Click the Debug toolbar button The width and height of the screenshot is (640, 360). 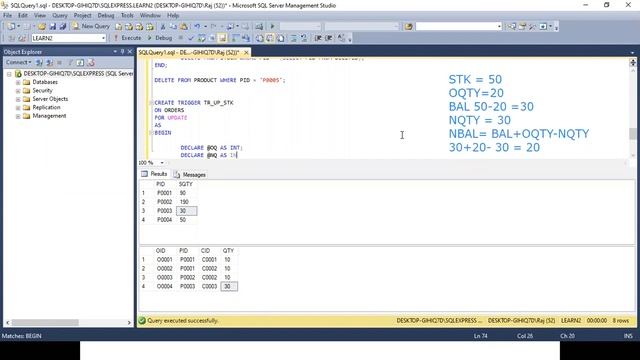coord(160,38)
